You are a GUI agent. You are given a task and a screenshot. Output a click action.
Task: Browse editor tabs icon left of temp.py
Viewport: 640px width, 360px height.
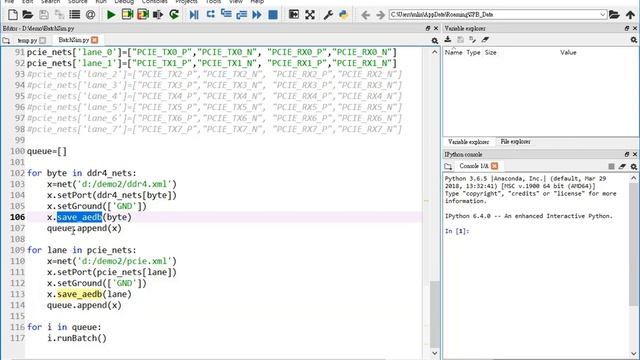6,40
